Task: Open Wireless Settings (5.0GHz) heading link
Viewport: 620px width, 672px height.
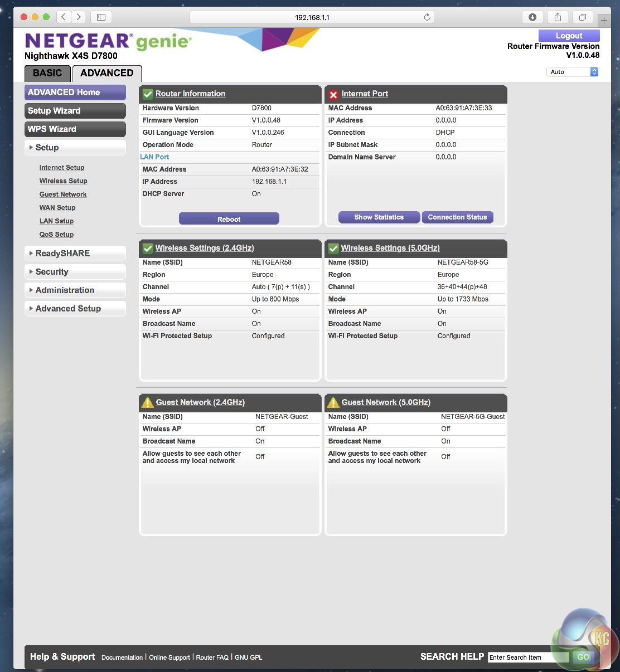Action: (390, 248)
